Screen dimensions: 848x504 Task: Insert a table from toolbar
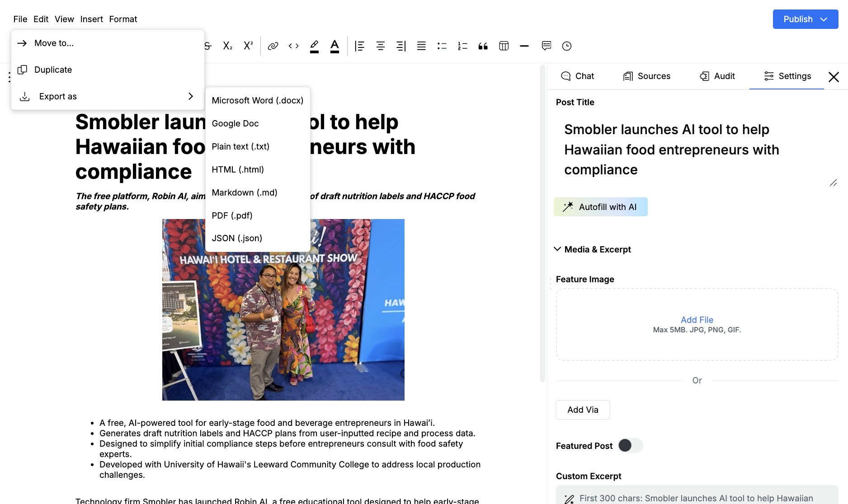pyautogui.click(x=504, y=46)
